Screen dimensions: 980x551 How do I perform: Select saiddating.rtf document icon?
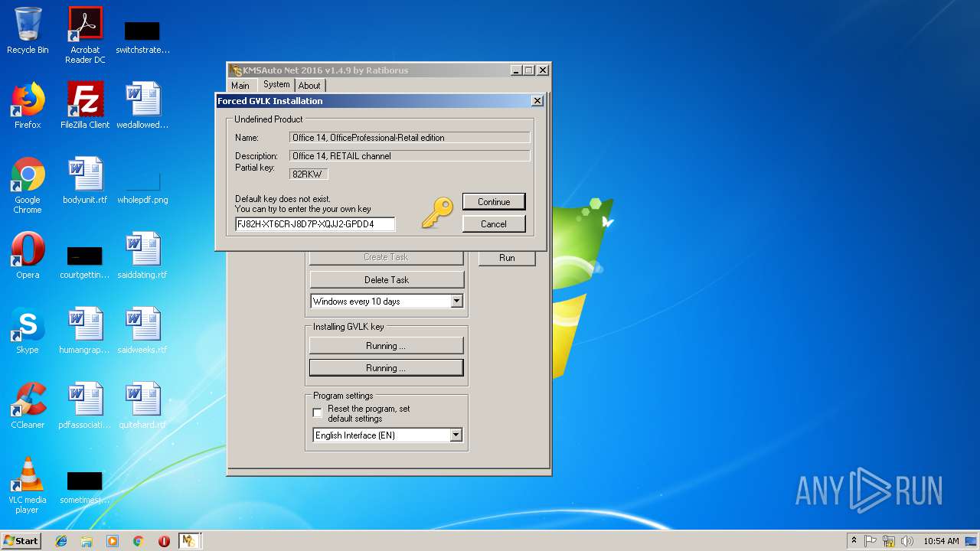coord(142,256)
